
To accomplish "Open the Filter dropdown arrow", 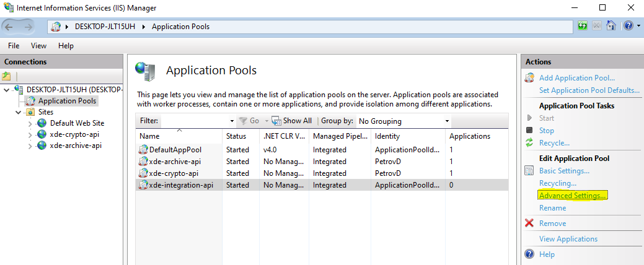I will [x=232, y=121].
